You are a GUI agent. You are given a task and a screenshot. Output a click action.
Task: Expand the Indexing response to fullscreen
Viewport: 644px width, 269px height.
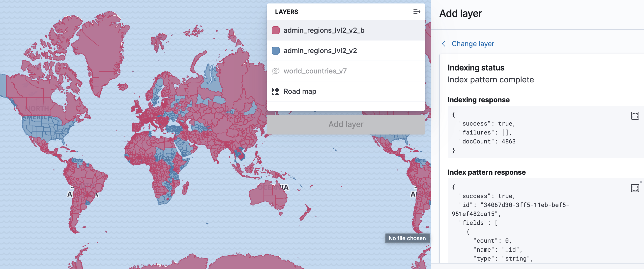(x=635, y=116)
